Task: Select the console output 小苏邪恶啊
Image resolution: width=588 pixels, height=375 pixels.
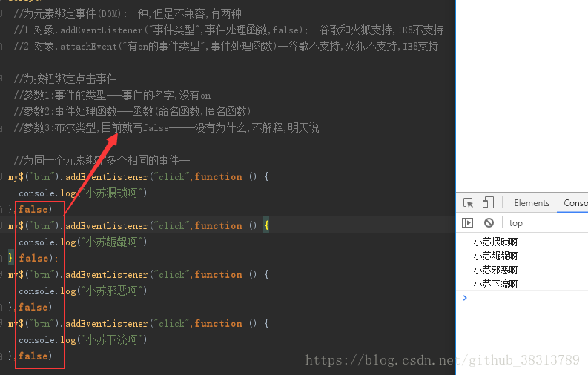Action: point(495,270)
